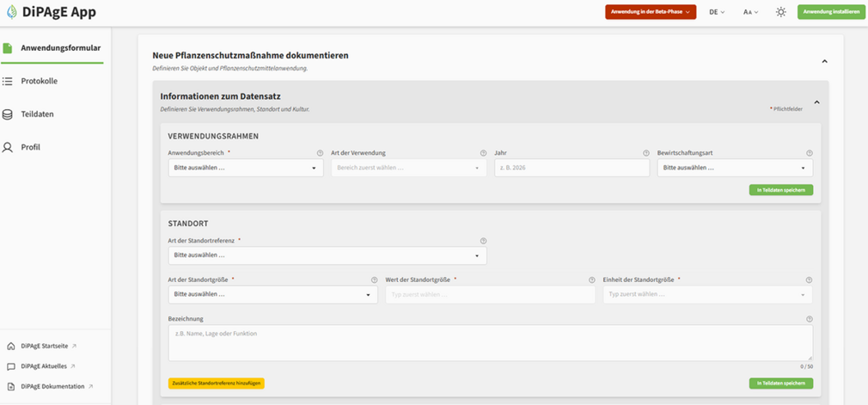This screenshot has width=868, height=405.
Task: Click In Teildaten speichern under Standort
Action: (781, 384)
